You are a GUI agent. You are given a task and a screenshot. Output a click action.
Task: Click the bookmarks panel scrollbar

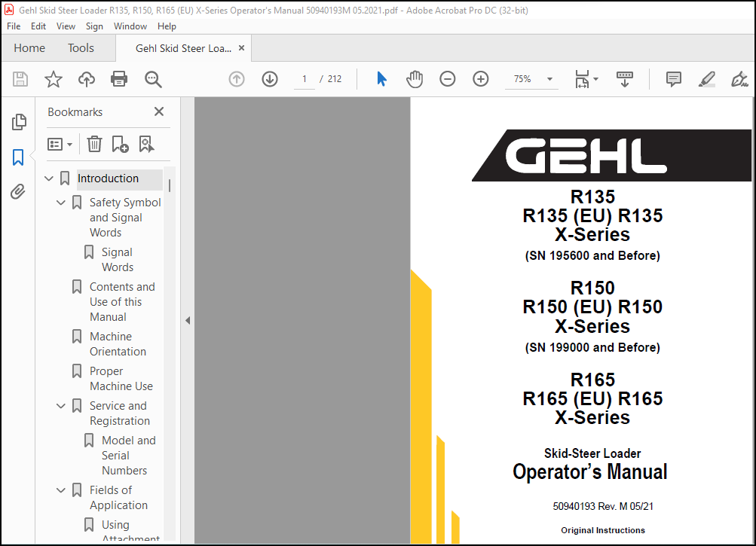point(170,185)
